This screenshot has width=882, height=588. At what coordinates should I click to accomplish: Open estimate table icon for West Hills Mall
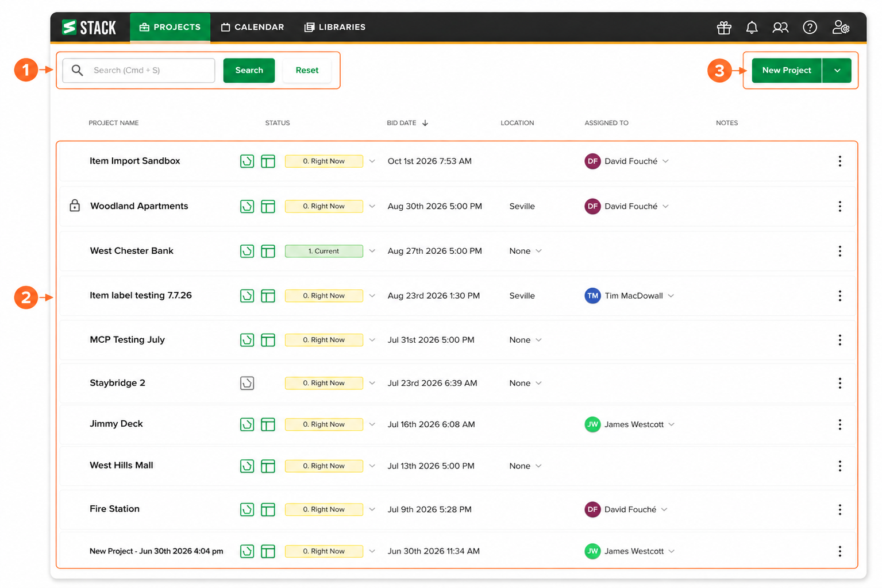(x=268, y=466)
